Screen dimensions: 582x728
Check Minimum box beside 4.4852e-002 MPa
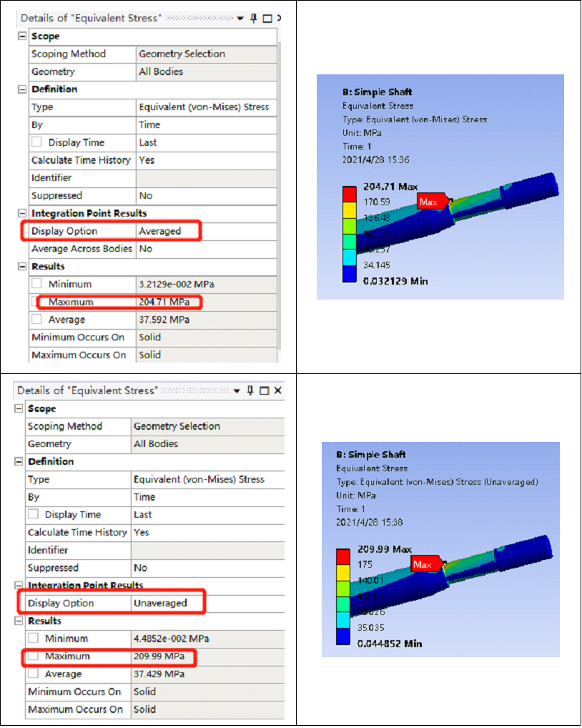[x=34, y=638]
